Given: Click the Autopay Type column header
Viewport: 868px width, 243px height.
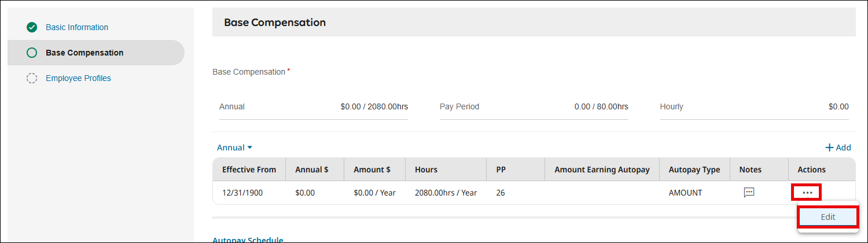Looking at the screenshot, I should pos(694,170).
